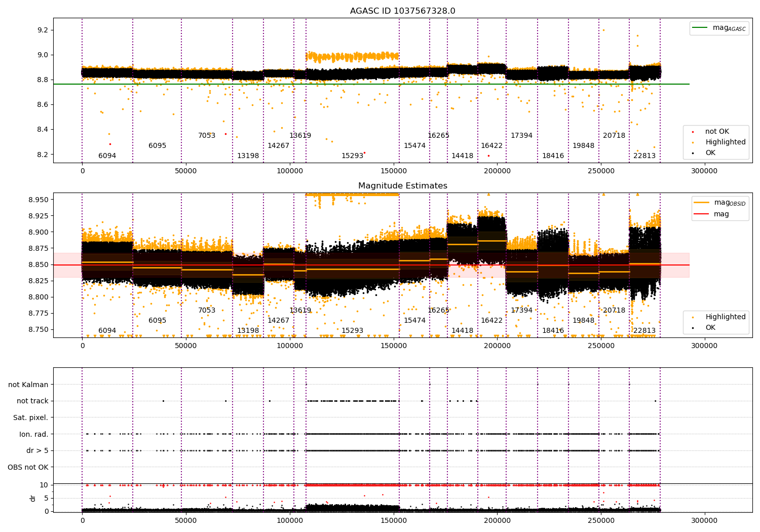Click the 'not Kalman' axis label
This screenshot has width=760, height=532.
(28, 385)
